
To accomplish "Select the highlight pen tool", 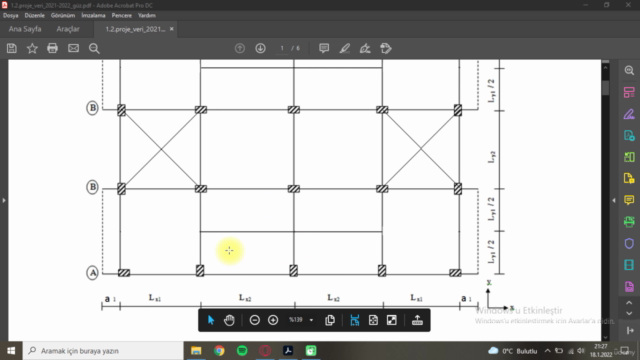I will [345, 48].
